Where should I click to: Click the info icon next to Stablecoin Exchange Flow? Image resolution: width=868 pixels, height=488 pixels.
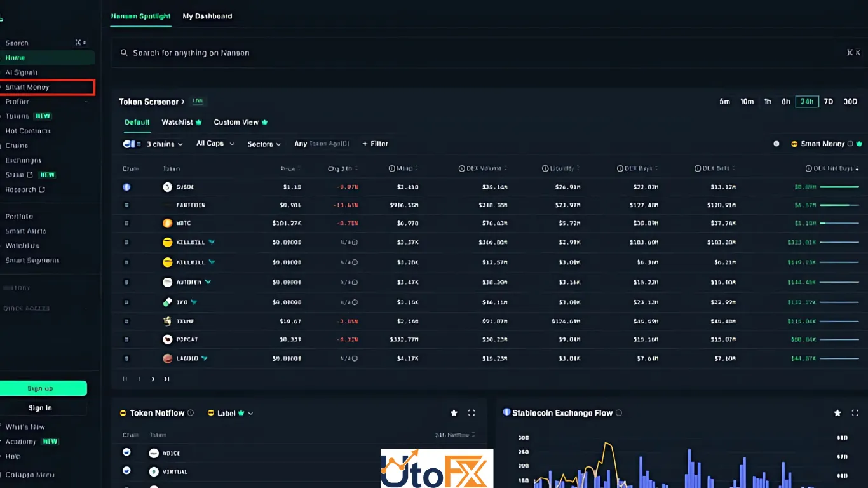coord(619,413)
